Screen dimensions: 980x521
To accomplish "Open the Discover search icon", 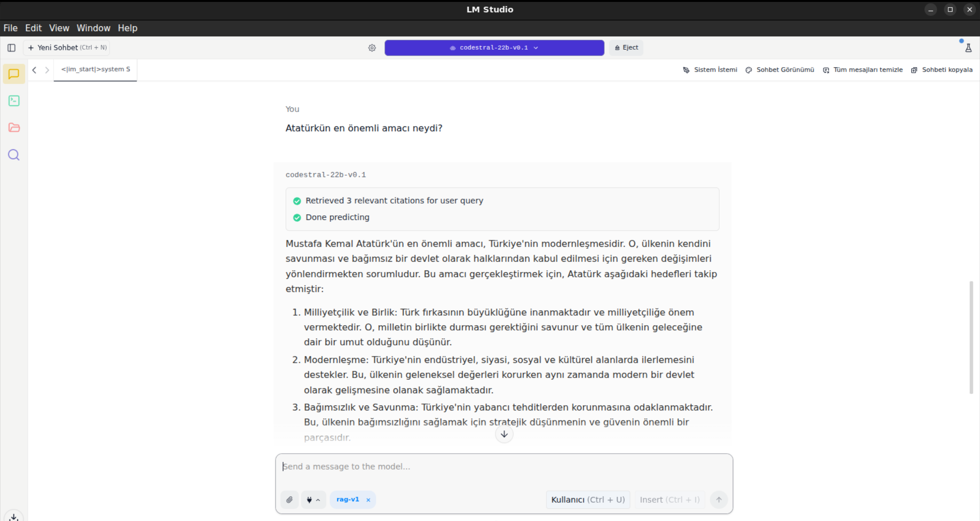I will (x=14, y=155).
